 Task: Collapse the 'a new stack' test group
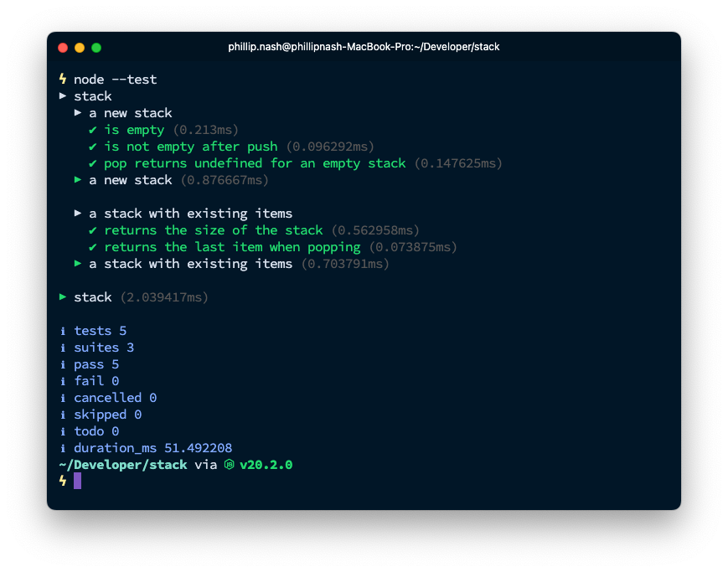point(77,112)
